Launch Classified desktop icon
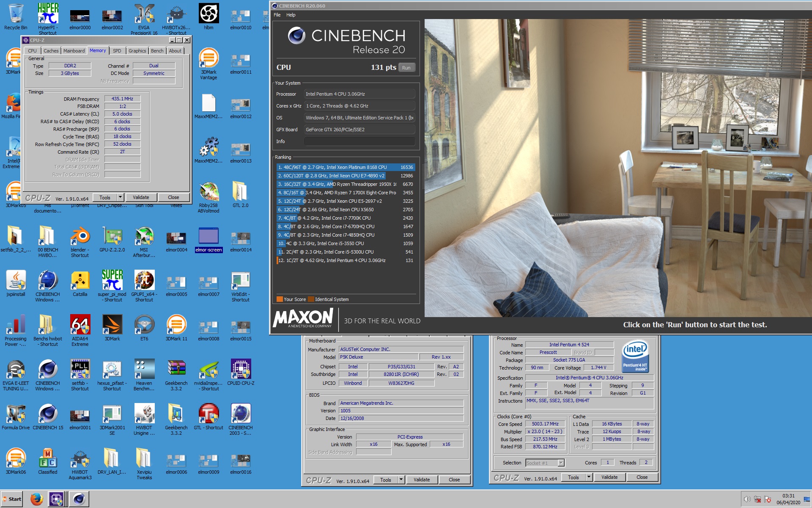Screen dimensions: 812x508 pyautogui.click(x=48, y=461)
